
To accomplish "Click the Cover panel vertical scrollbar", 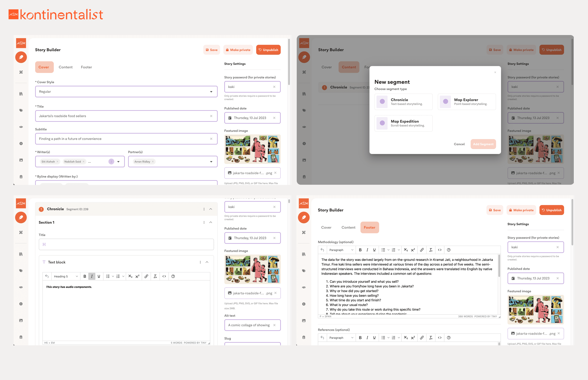I will tap(289, 62).
